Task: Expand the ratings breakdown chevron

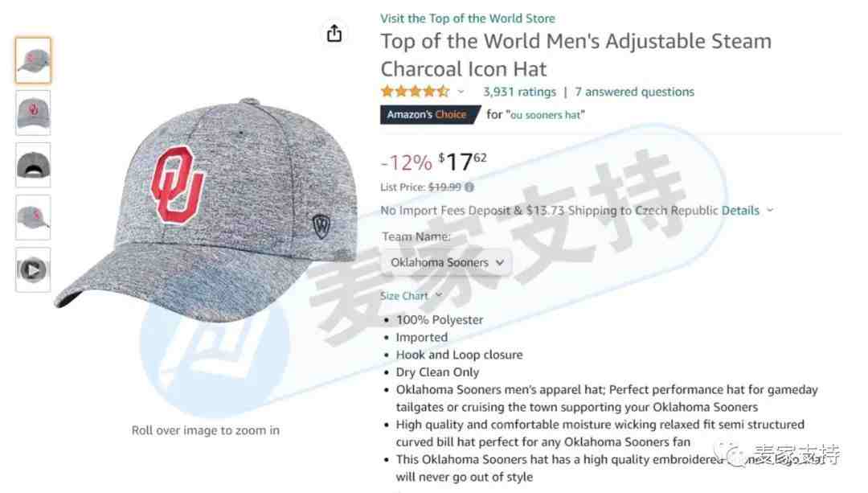Action: (461, 92)
